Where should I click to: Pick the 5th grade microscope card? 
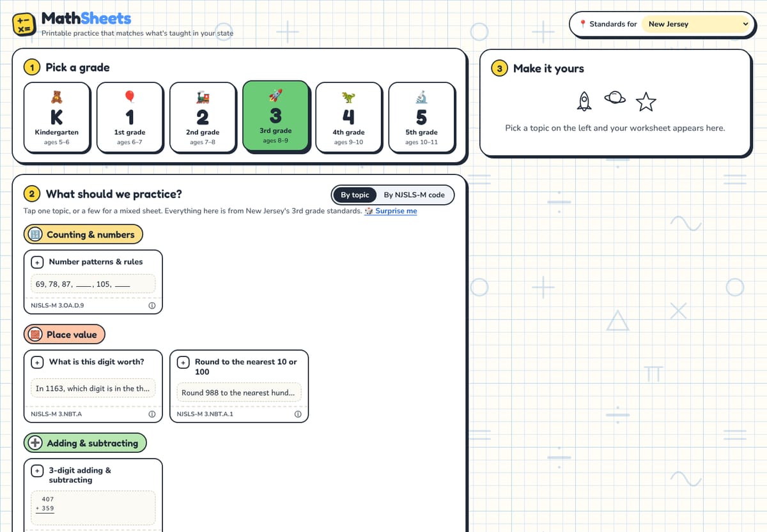coord(421,117)
